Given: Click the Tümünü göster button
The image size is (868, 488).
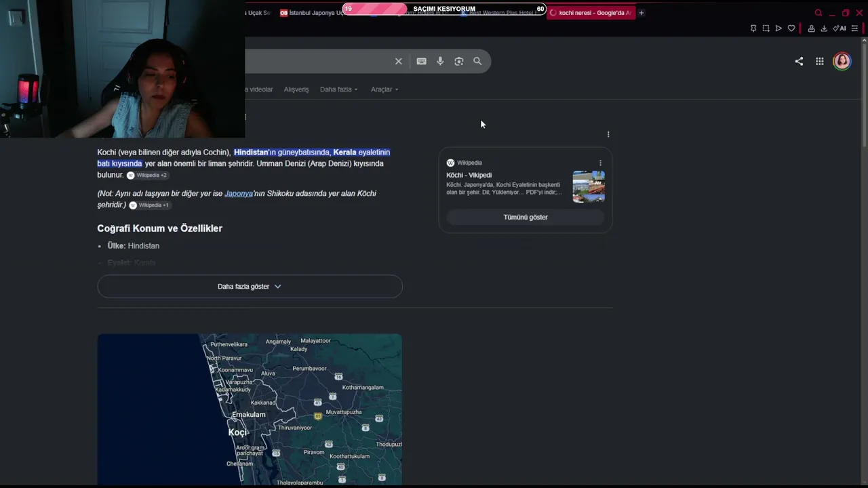Looking at the screenshot, I should pyautogui.click(x=526, y=218).
